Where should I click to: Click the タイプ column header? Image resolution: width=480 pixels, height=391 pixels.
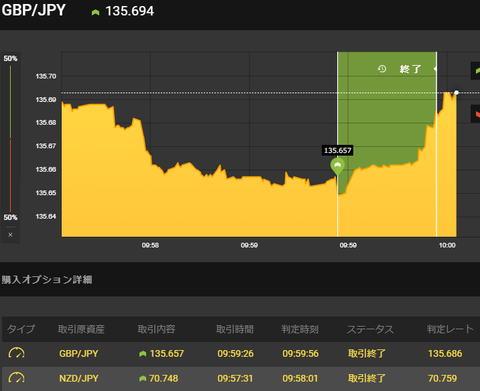click(x=21, y=329)
